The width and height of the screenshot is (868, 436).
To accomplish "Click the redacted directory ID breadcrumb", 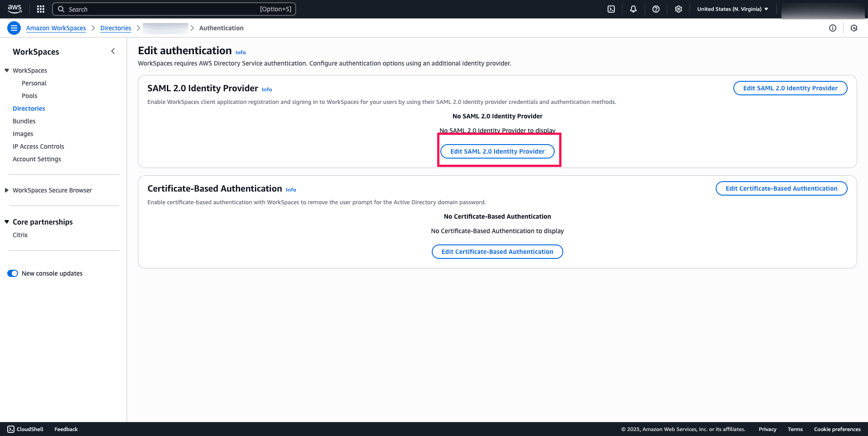I will coord(165,28).
